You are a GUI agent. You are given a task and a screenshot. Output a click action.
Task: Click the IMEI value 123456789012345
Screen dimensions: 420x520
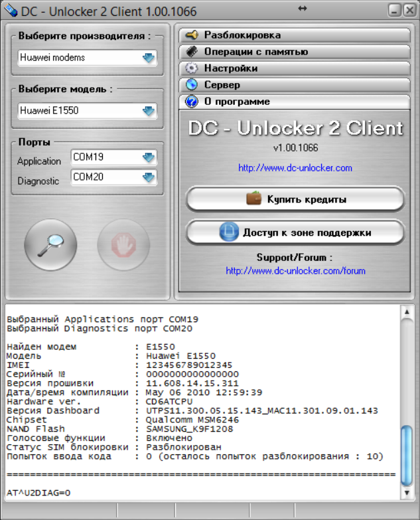tap(189, 365)
